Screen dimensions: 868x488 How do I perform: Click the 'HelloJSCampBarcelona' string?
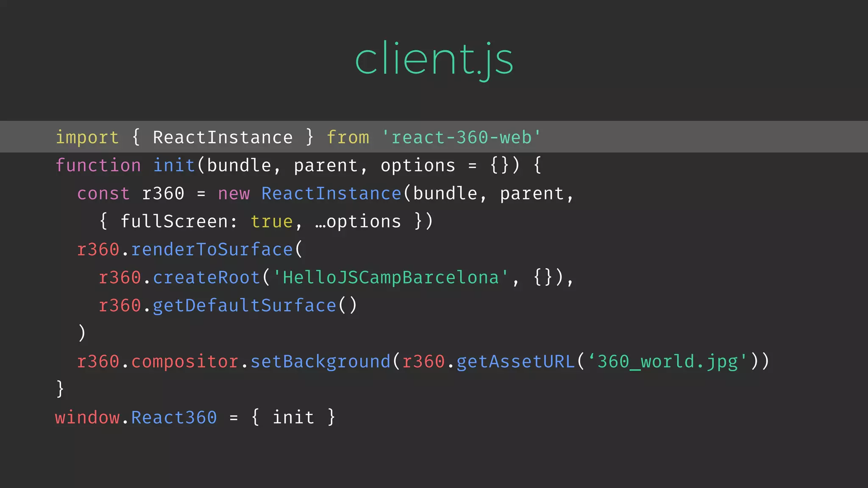[391, 278]
